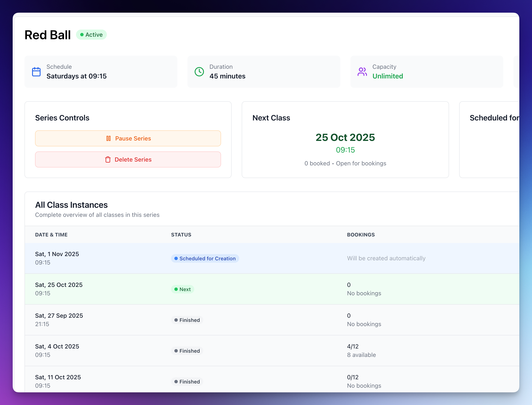Viewport: 532px width, 405px height.
Task: Toggle the Active status badge beside Red Ball
Action: (x=91, y=34)
